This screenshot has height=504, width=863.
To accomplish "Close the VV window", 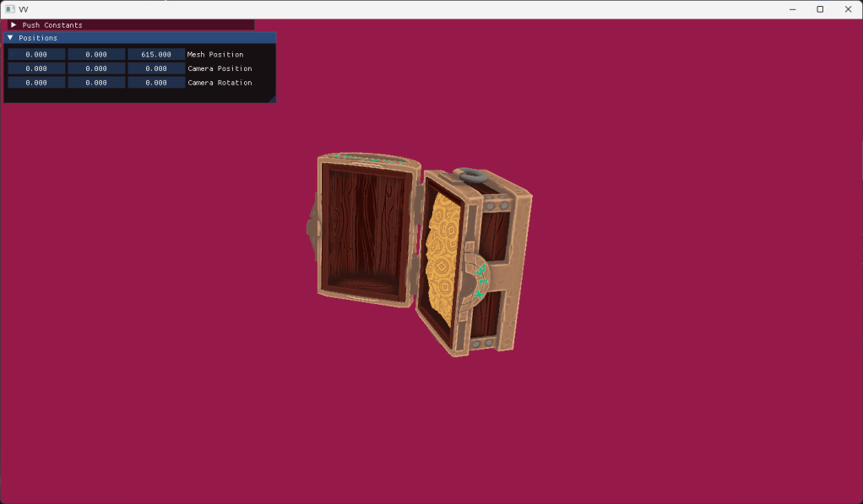I will 848,9.
